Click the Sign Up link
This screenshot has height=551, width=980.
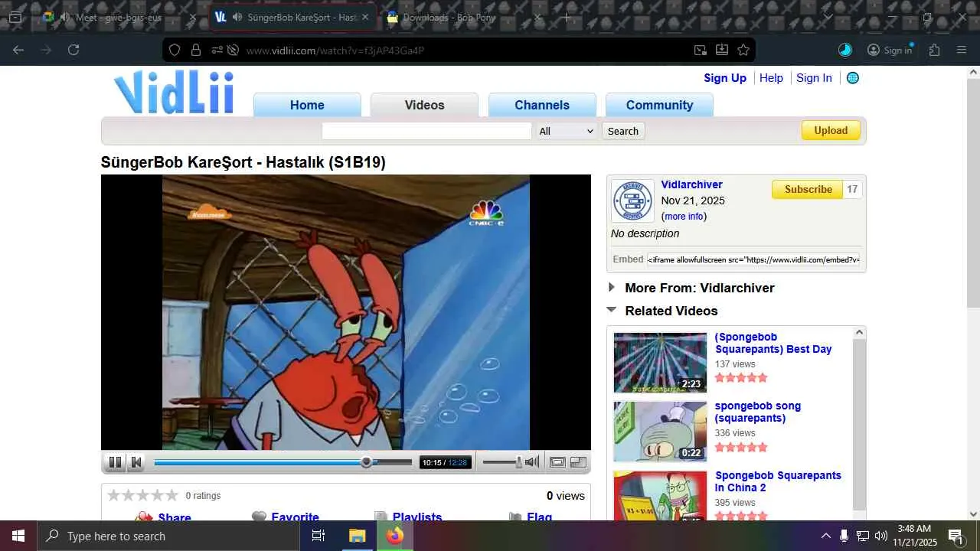pyautogui.click(x=725, y=78)
